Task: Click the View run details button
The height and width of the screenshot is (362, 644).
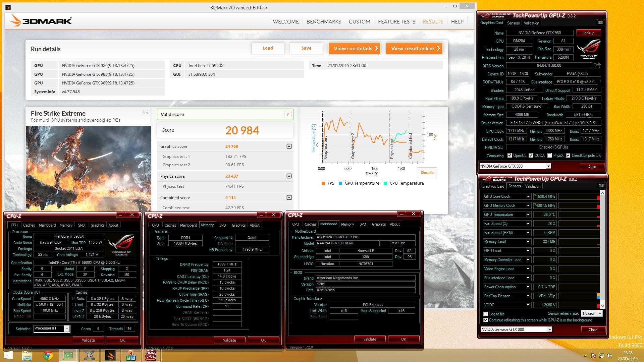Action: click(355, 48)
